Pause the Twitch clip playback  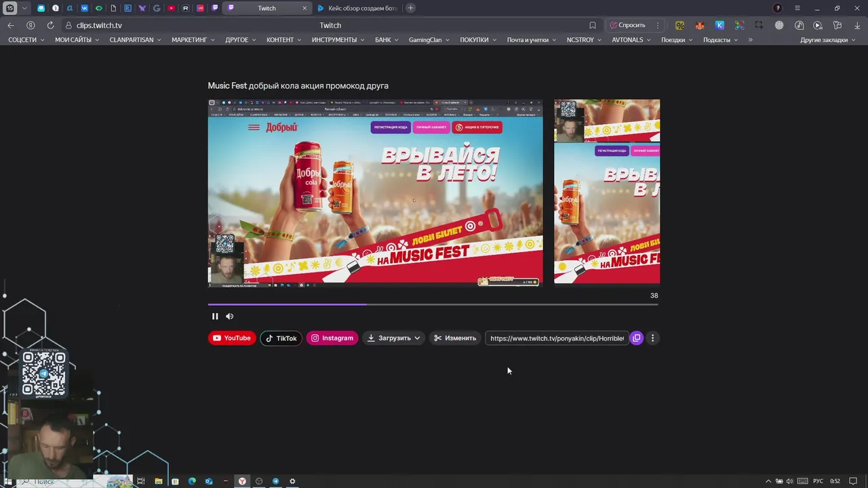(x=215, y=317)
